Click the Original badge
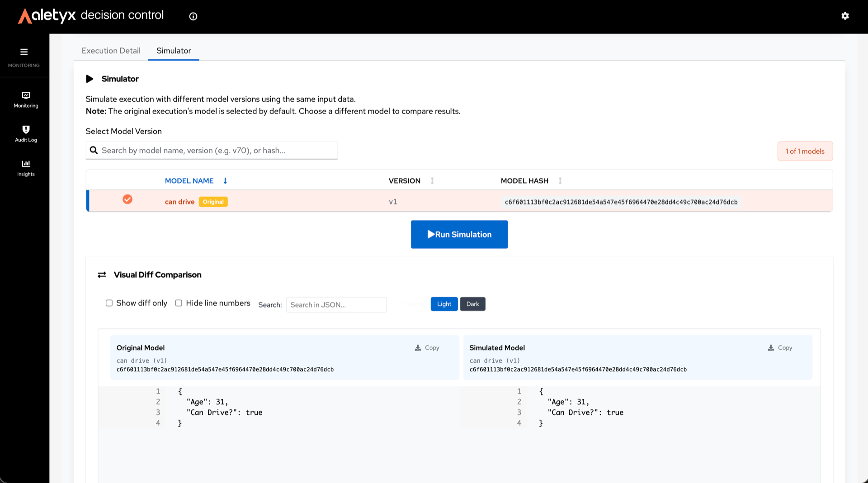This screenshot has width=868, height=483. [x=213, y=202]
